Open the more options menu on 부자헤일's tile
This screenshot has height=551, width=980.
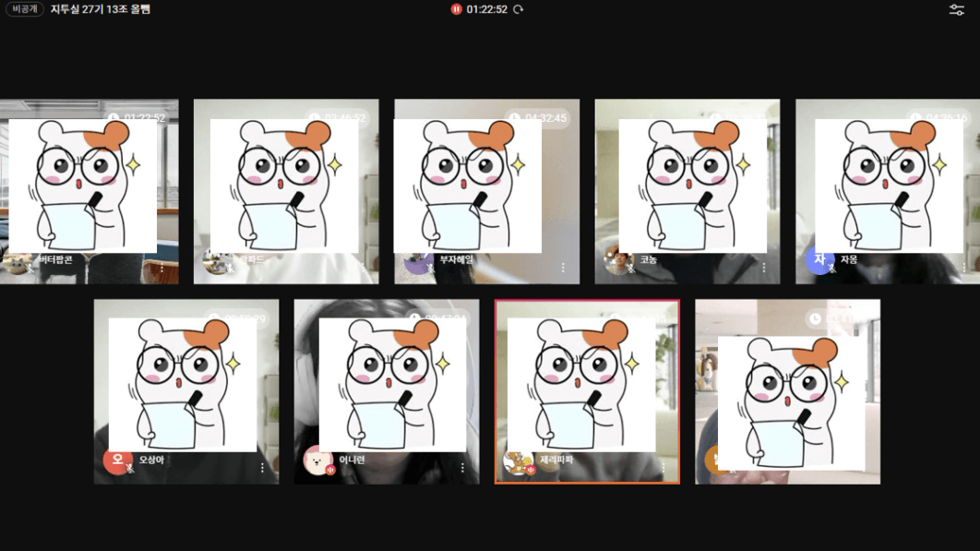click(563, 268)
